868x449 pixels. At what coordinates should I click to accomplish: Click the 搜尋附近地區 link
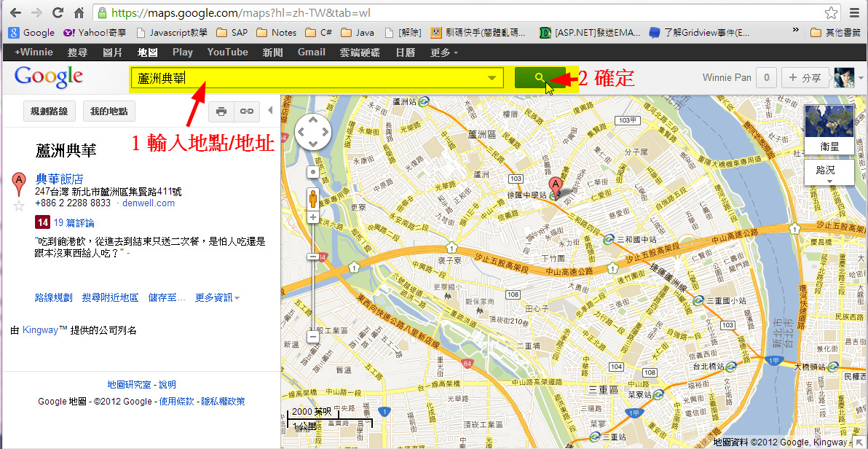110,297
